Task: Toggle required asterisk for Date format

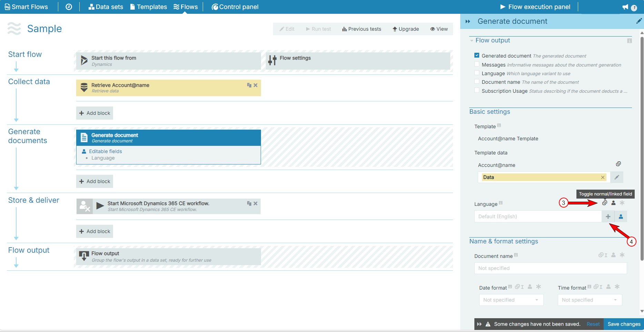Action: click(x=539, y=287)
